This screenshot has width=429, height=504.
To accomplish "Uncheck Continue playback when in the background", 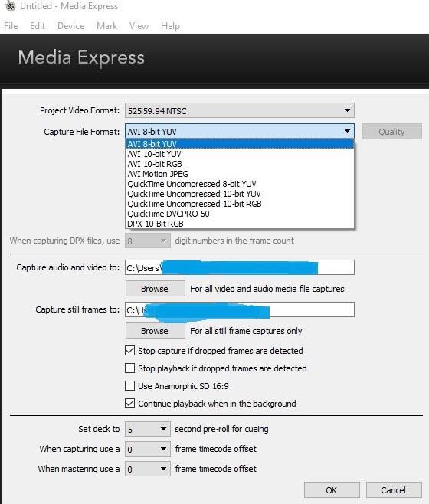I will [x=129, y=404].
